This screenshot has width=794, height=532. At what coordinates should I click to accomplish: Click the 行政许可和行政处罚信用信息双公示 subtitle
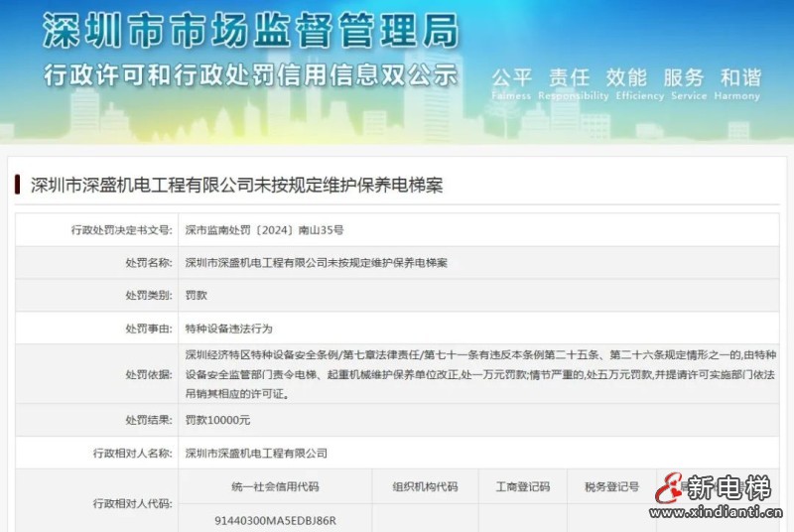250,74
